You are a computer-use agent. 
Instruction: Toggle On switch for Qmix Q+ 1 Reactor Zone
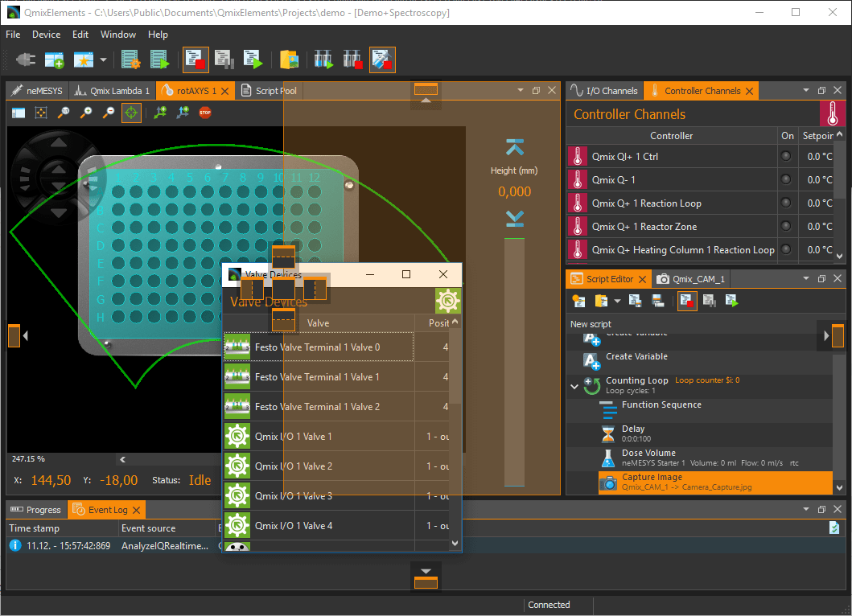[786, 226]
